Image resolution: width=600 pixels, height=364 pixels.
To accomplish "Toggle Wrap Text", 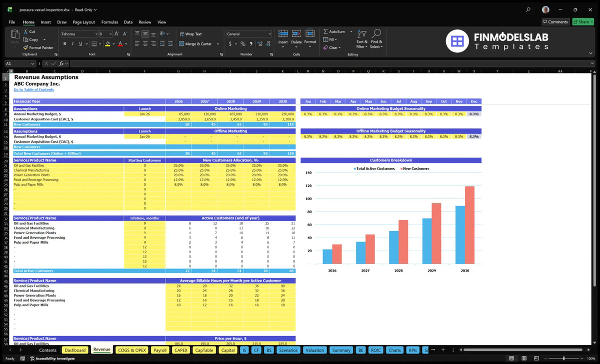I will 190,34.
